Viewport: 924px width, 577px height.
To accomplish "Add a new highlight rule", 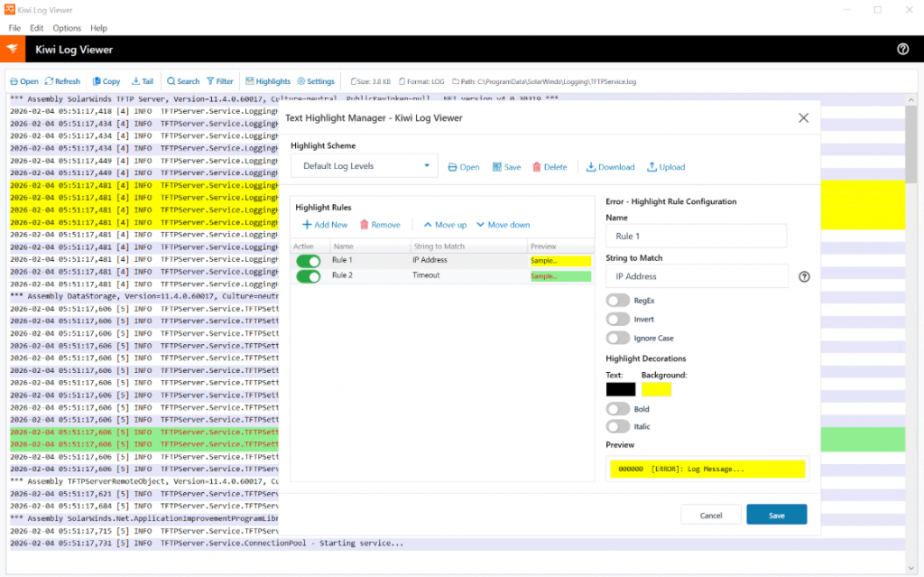I will (325, 225).
